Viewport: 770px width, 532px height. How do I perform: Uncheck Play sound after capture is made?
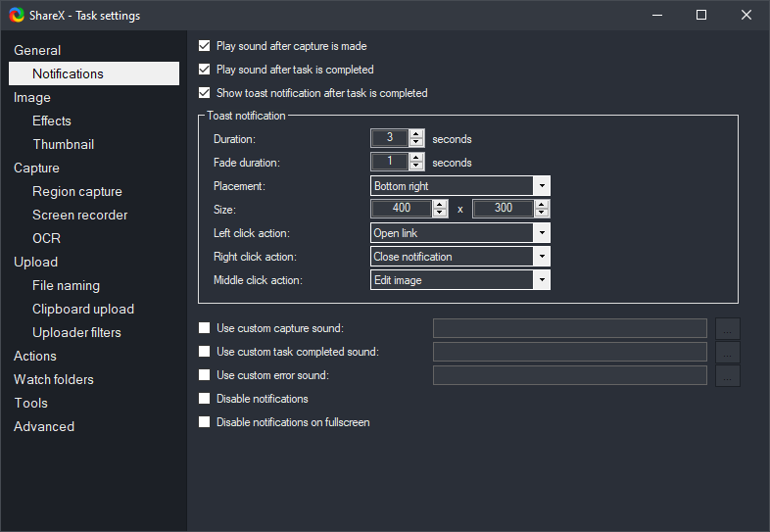(x=205, y=46)
